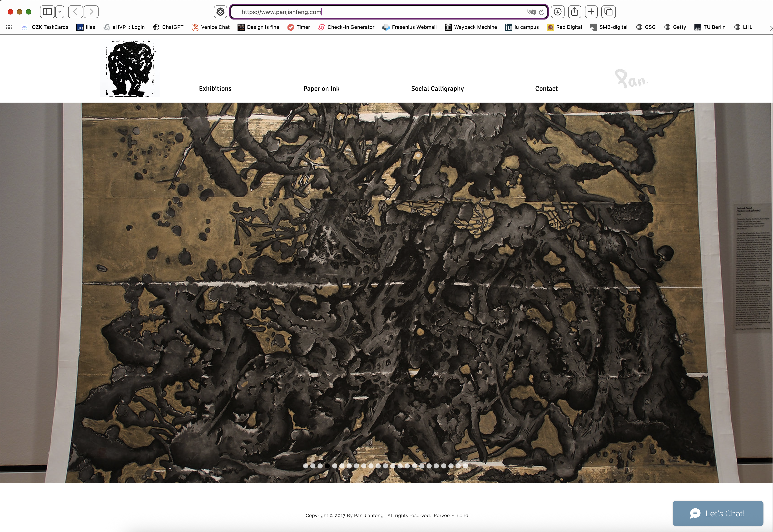Open the Wayback Machine bookmark
Screen dimensions: 773x532
pyautogui.click(x=471, y=27)
